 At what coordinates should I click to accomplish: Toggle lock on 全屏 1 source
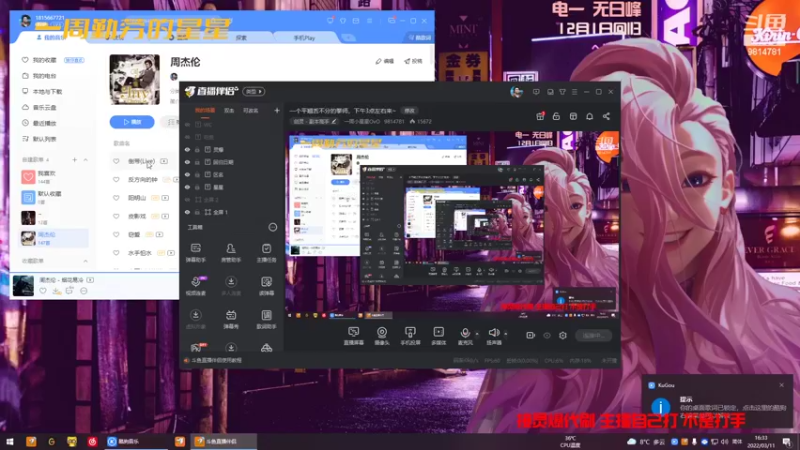pyautogui.click(x=197, y=212)
